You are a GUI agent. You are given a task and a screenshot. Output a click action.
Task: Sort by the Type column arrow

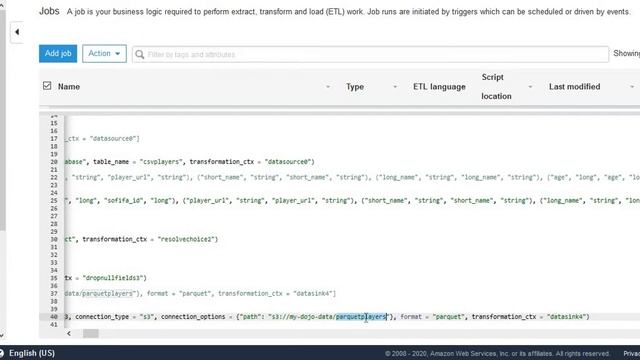click(x=395, y=87)
